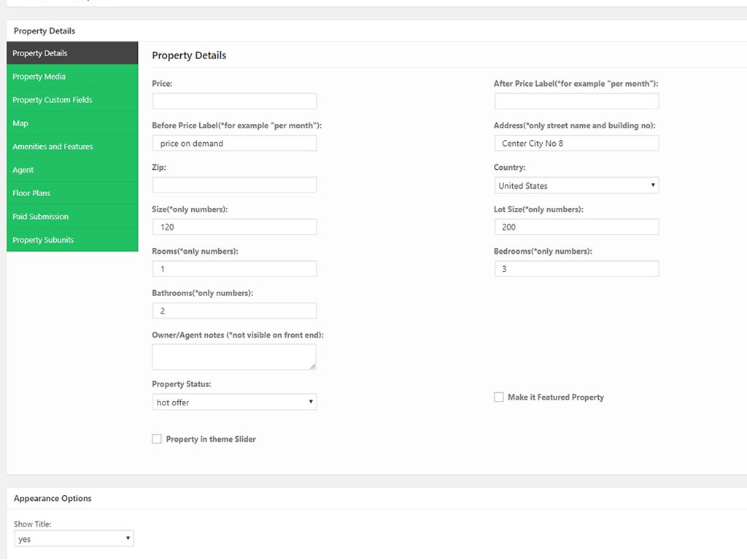The width and height of the screenshot is (747, 560).
Task: Expand the Property Status dropdown
Action: click(234, 402)
